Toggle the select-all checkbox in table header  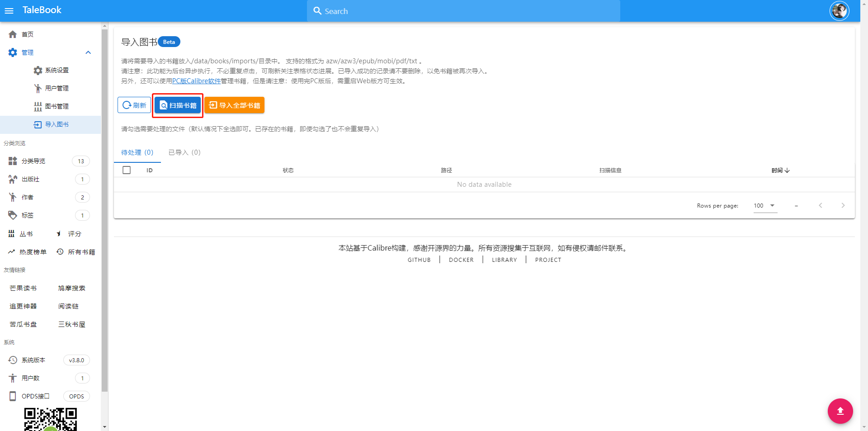[x=127, y=170]
